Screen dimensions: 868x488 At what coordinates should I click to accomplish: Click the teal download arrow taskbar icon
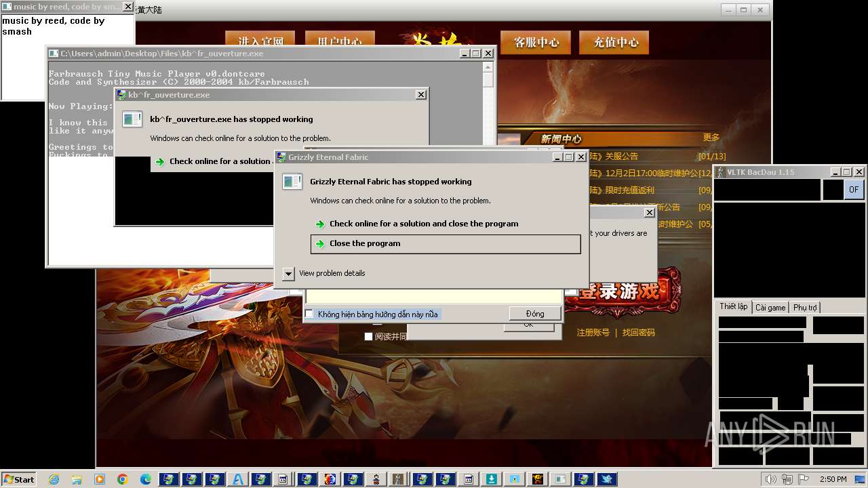492,479
